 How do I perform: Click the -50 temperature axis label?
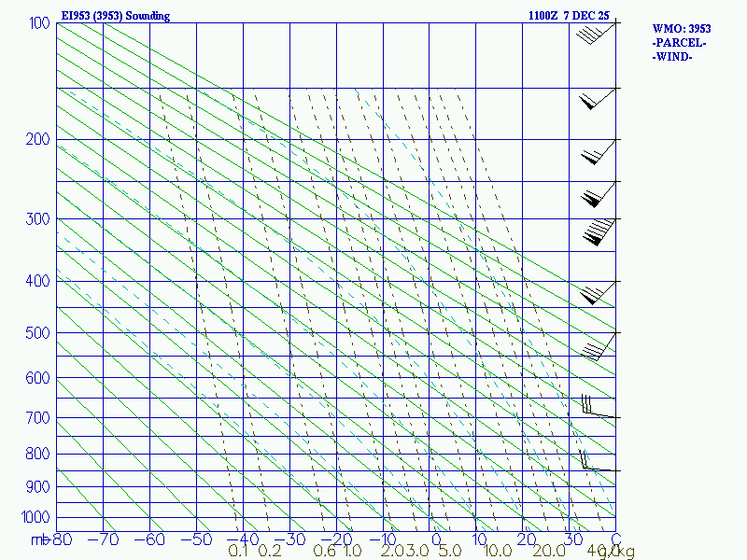(x=197, y=539)
